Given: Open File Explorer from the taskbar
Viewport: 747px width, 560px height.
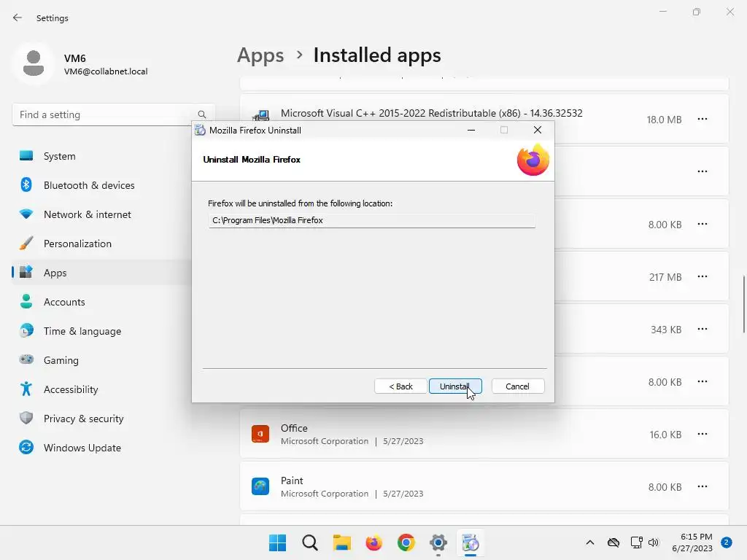Looking at the screenshot, I should pyautogui.click(x=341, y=542).
